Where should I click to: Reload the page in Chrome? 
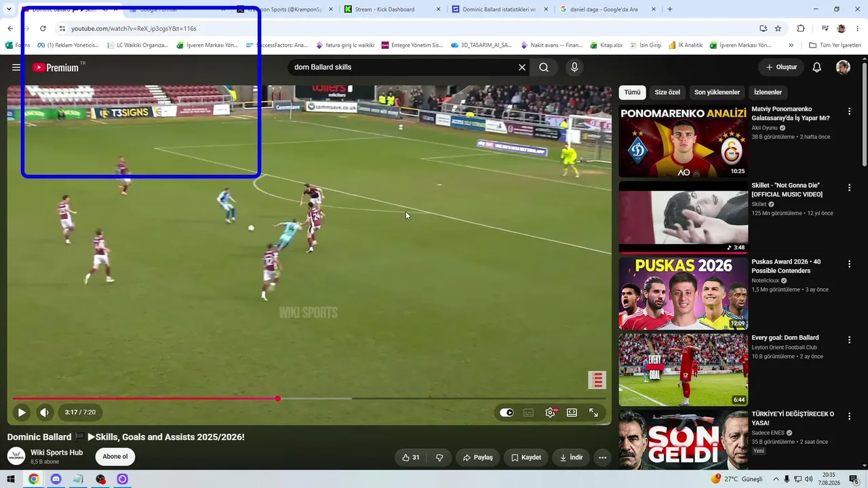pos(43,28)
